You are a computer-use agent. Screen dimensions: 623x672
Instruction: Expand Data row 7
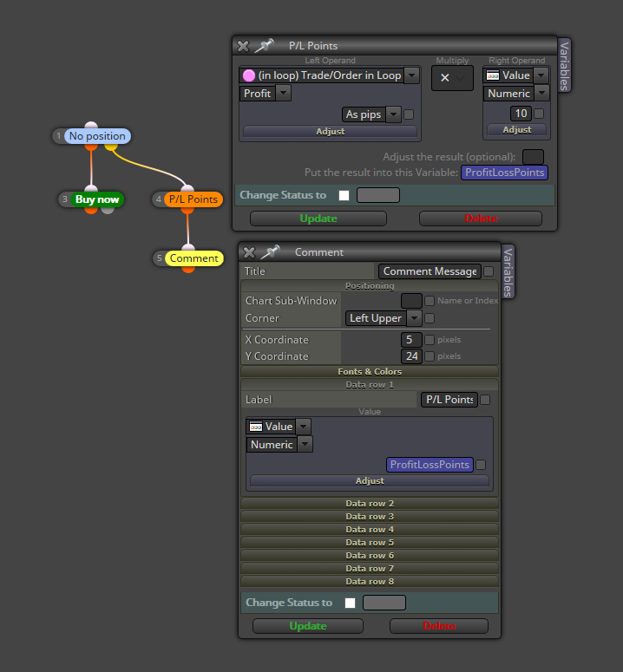[x=370, y=569]
